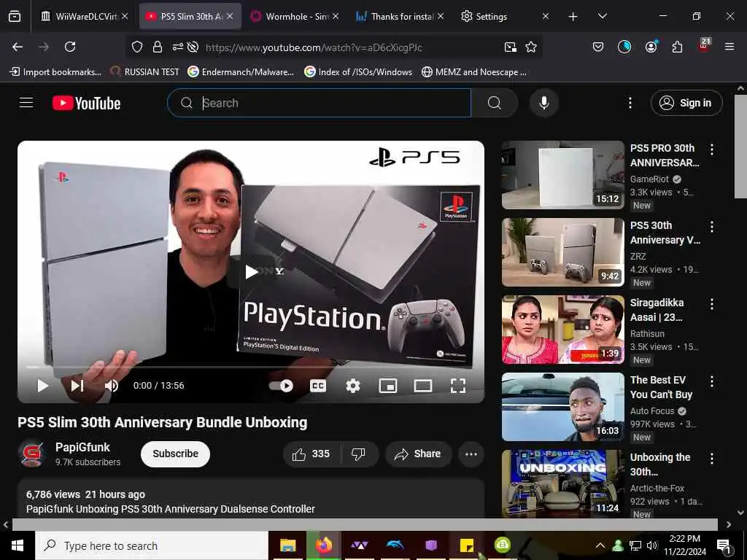Image resolution: width=747 pixels, height=560 pixels.
Task: Open the extensions puzzle icon
Action: pyautogui.click(x=677, y=47)
